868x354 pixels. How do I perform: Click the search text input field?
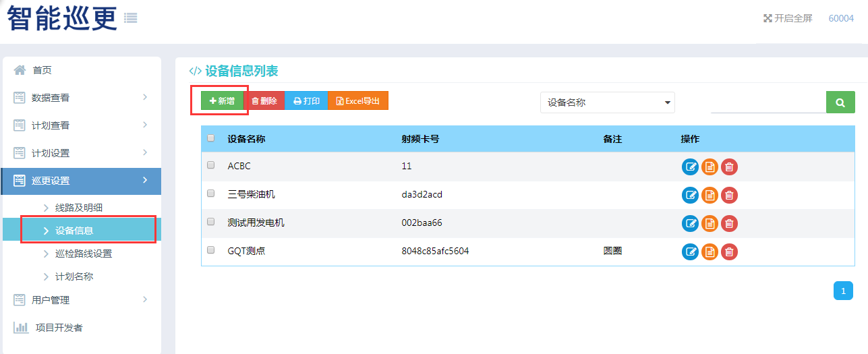coord(768,102)
